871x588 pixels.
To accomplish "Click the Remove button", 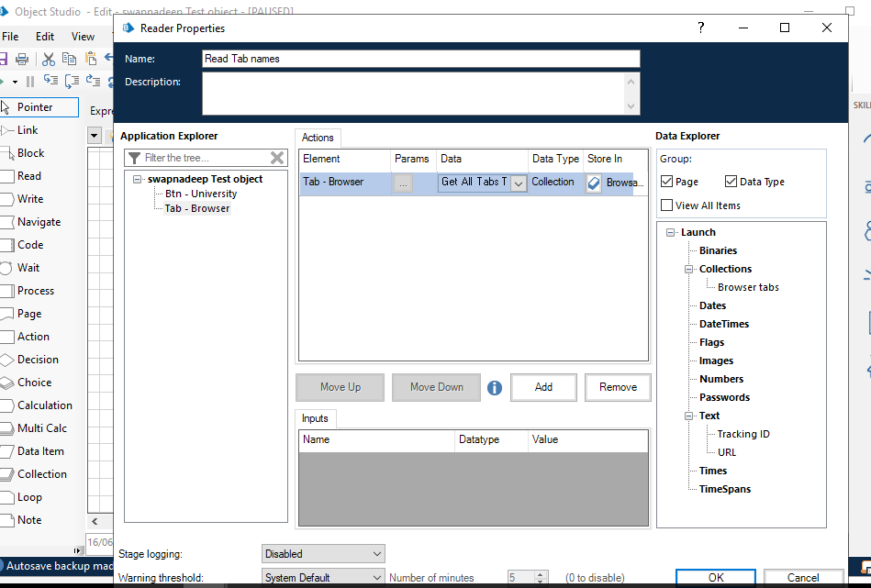I will 618,387.
